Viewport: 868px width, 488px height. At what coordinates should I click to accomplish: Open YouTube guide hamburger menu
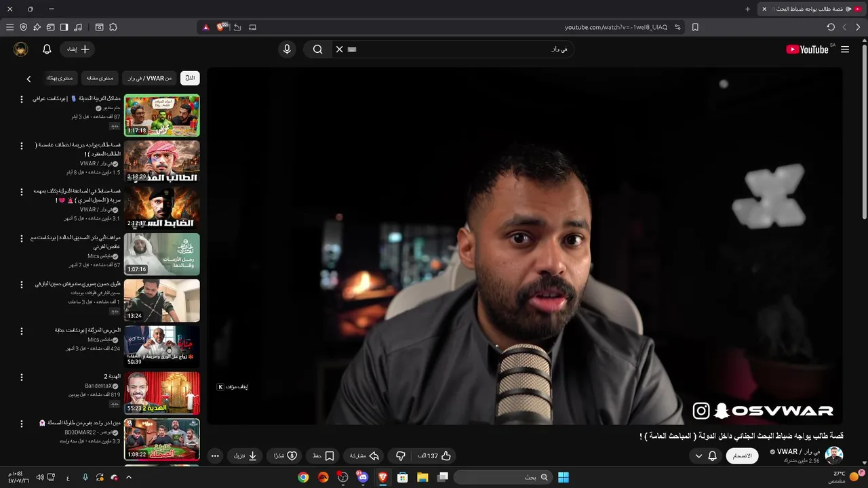click(845, 49)
